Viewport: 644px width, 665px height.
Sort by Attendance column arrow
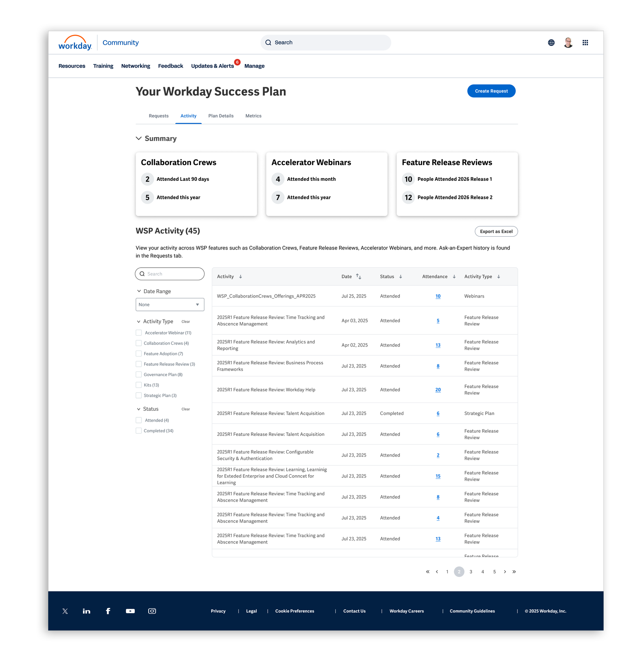(454, 277)
